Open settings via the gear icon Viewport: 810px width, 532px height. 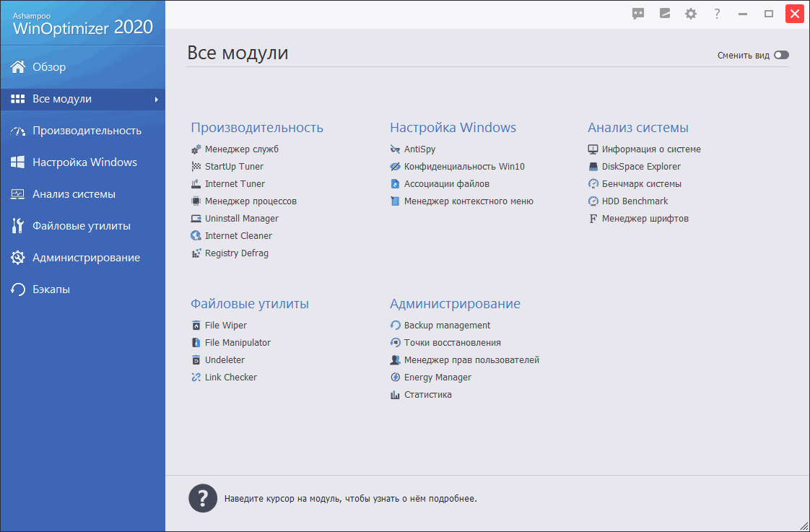tap(691, 14)
